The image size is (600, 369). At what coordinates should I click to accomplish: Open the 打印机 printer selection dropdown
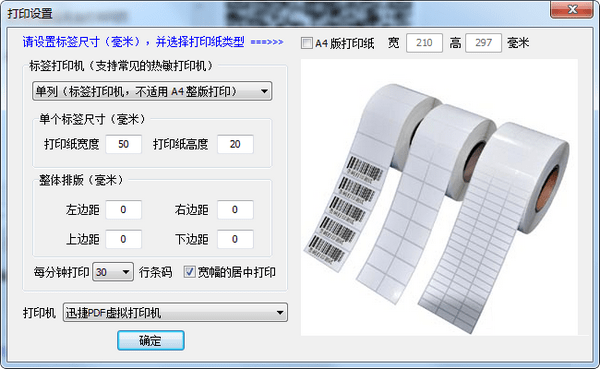pyautogui.click(x=175, y=313)
